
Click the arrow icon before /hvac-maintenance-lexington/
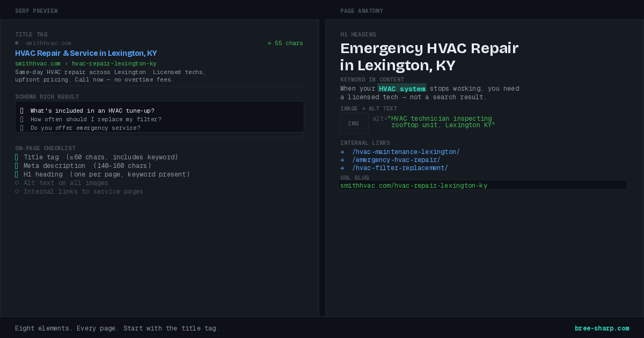pos(342,152)
